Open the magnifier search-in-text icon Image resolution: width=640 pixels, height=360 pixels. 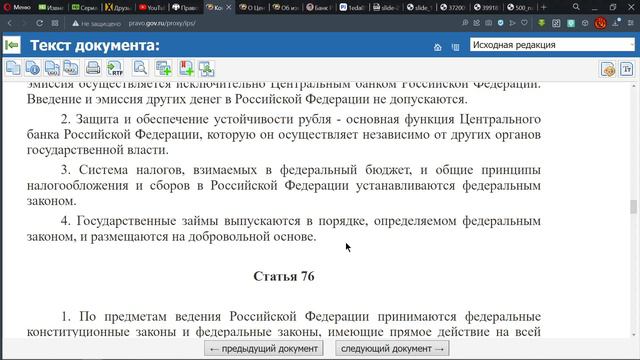tap(140, 68)
